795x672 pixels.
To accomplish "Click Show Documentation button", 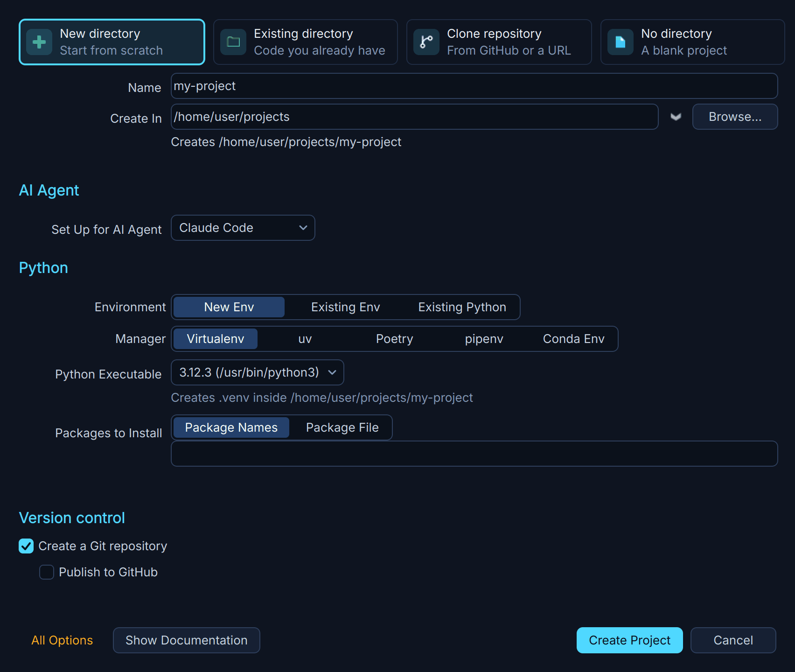I will tap(187, 640).
